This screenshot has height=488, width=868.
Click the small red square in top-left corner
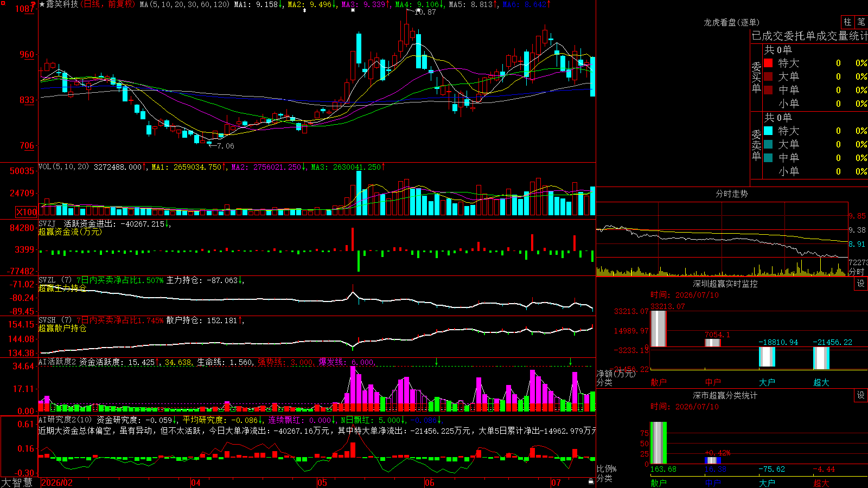[x=2, y=2]
